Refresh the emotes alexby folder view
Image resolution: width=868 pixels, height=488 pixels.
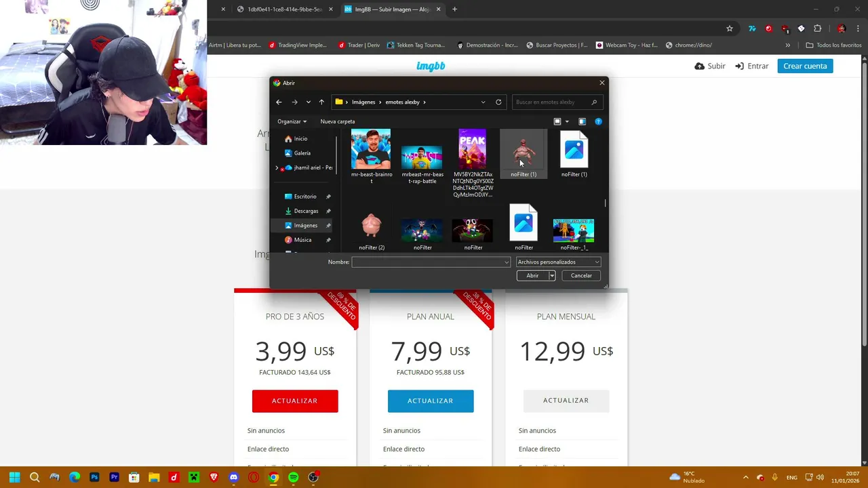coord(498,102)
